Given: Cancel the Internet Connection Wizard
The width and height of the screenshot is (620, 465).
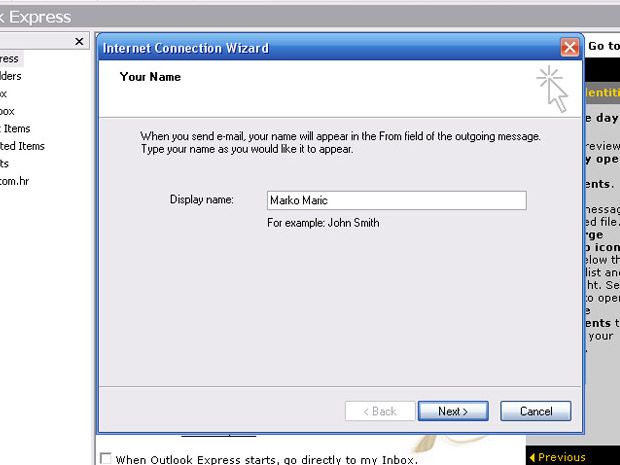Looking at the screenshot, I should (536, 411).
